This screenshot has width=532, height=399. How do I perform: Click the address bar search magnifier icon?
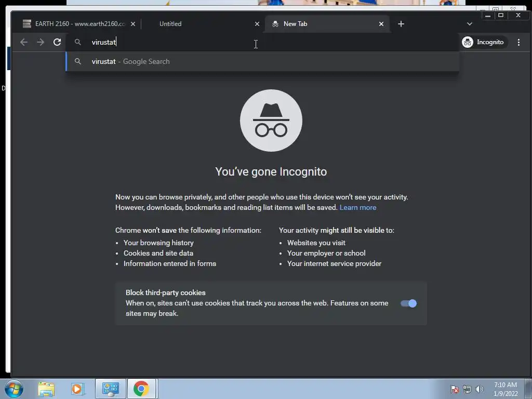[78, 42]
